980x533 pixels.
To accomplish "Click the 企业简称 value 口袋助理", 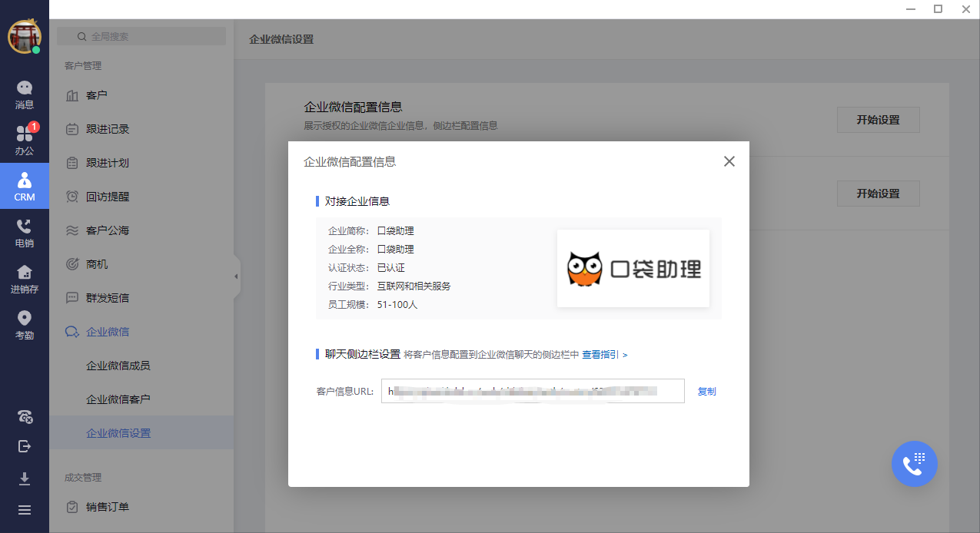I will tap(396, 230).
